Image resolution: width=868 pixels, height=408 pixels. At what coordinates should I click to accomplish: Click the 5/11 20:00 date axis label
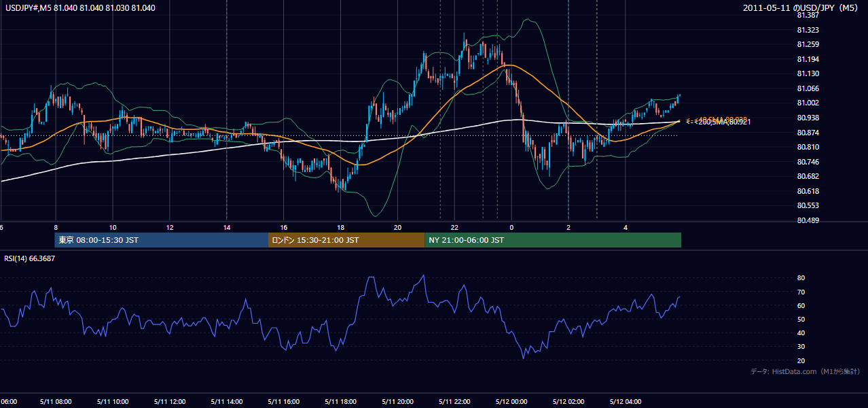coord(398,402)
